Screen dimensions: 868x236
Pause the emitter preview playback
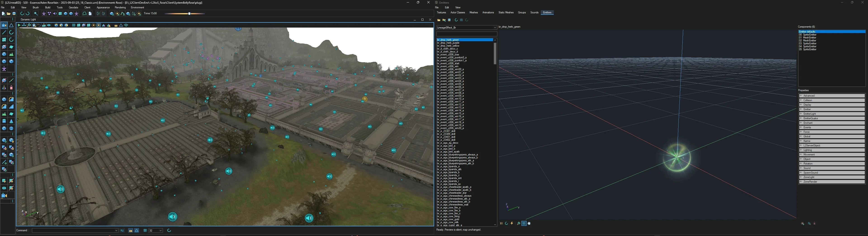(501, 223)
